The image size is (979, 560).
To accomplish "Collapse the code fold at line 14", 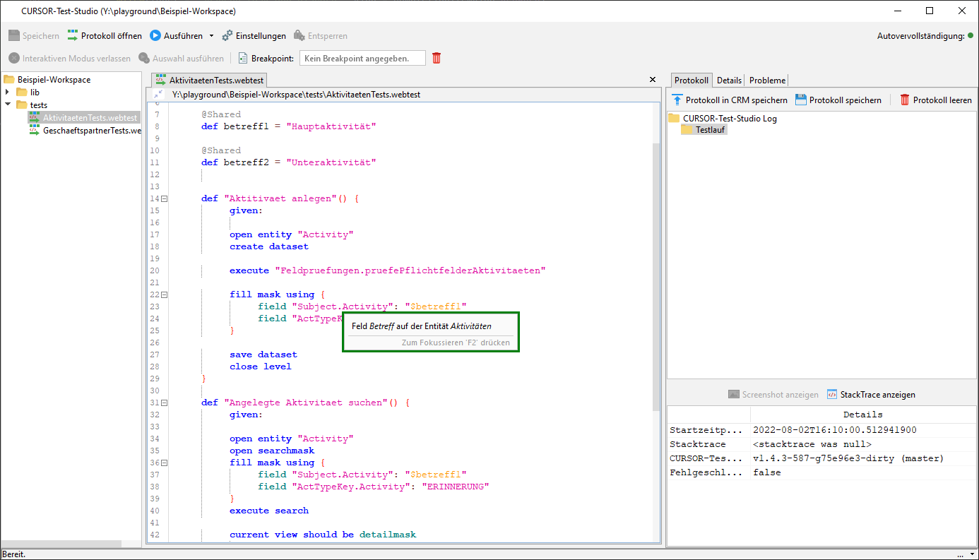I will (x=164, y=199).
